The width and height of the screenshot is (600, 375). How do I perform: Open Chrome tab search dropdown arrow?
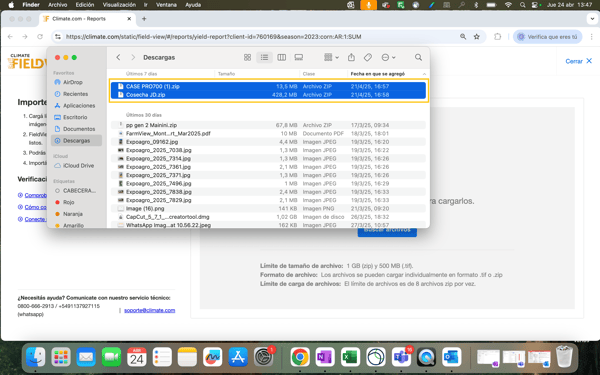(x=592, y=19)
